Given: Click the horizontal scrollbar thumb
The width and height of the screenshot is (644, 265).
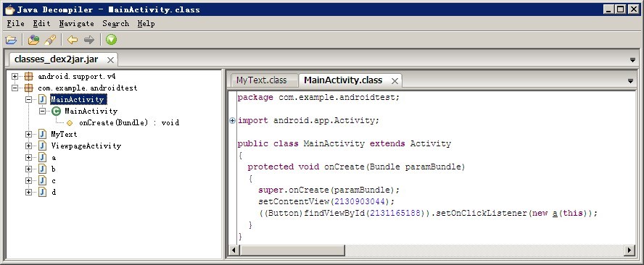Looking at the screenshot, I should tap(292, 250).
